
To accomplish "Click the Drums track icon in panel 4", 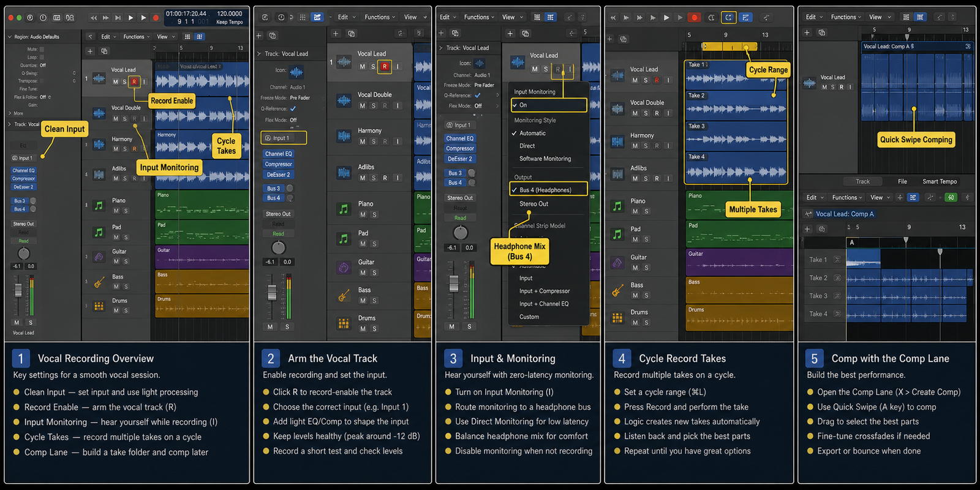I will click(x=617, y=317).
